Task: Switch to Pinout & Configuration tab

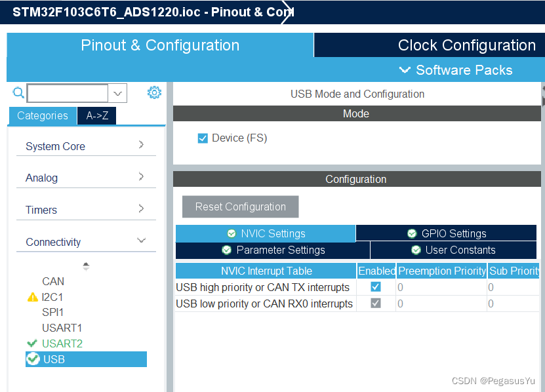Action: click(160, 45)
